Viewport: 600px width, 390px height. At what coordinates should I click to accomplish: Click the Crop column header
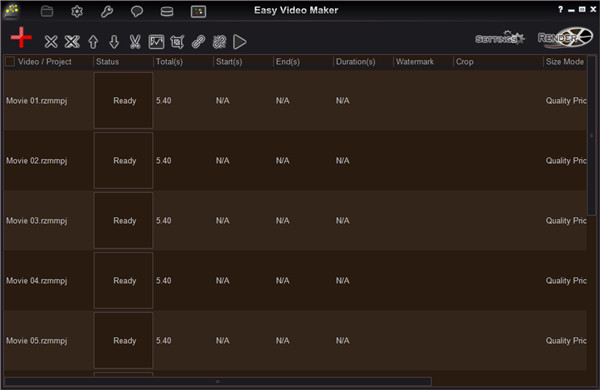pos(465,62)
